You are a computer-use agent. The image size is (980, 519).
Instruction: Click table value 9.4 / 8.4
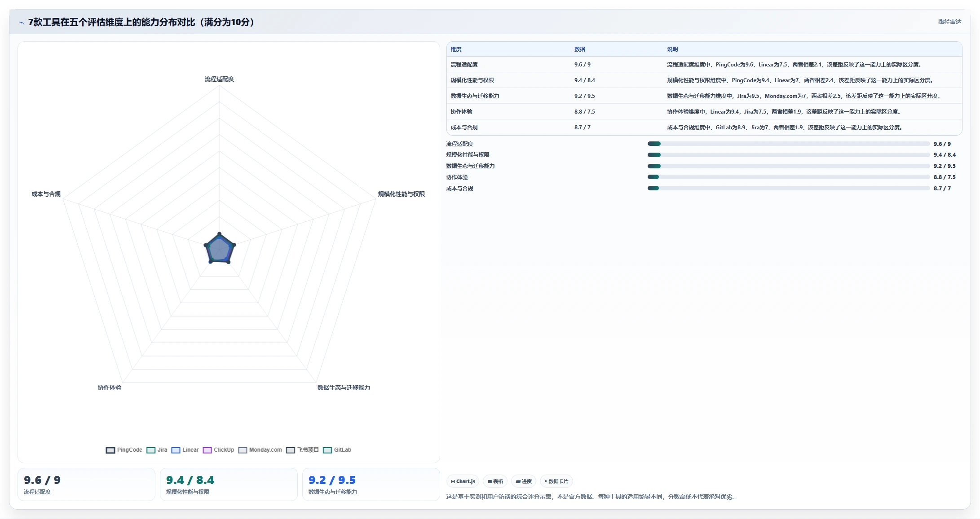point(584,80)
